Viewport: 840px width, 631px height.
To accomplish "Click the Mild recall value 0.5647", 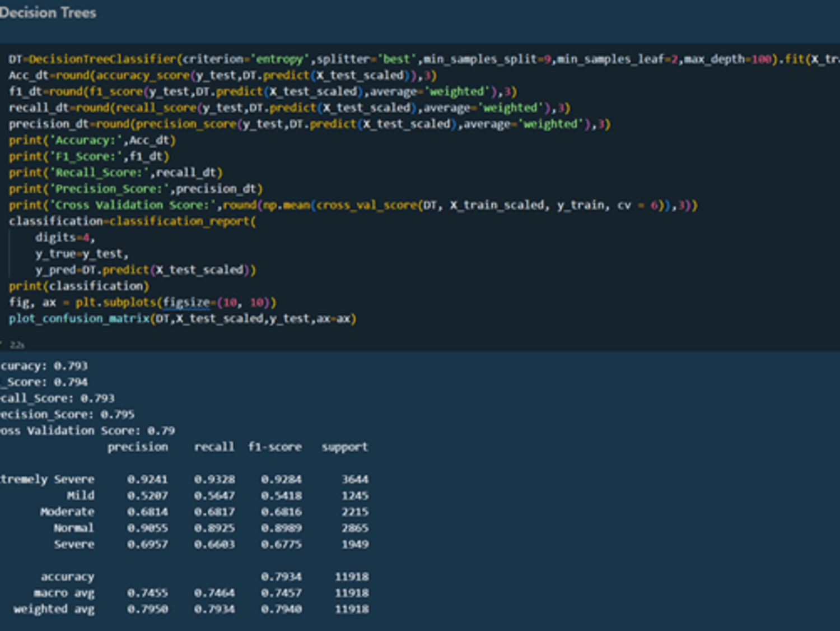I will [x=214, y=496].
